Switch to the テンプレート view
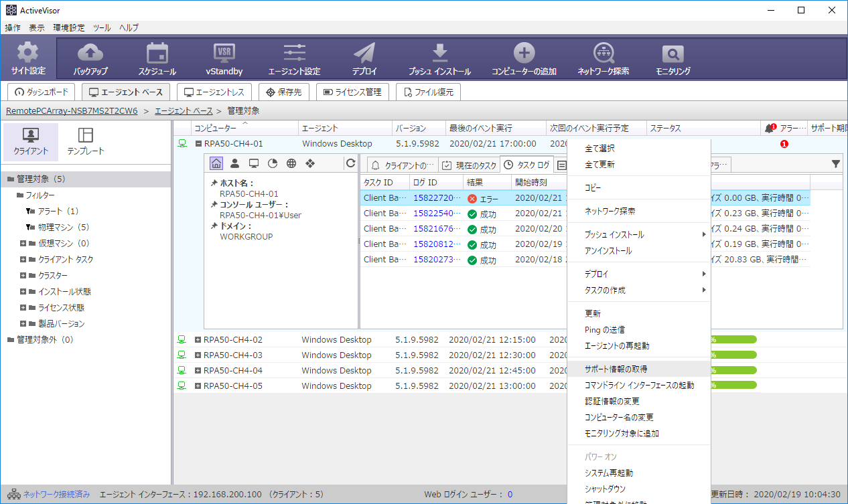This screenshot has height=504, width=848. pyautogui.click(x=86, y=142)
